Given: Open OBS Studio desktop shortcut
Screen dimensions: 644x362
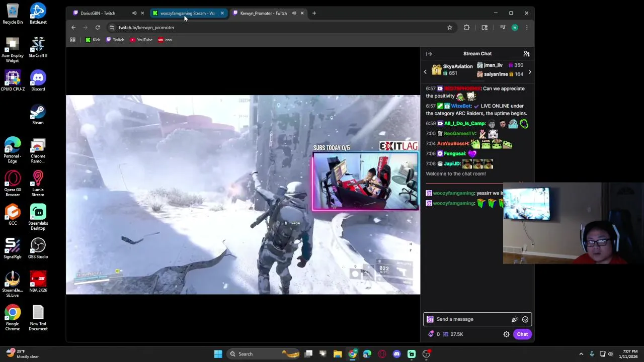Looking at the screenshot, I should [38, 248].
